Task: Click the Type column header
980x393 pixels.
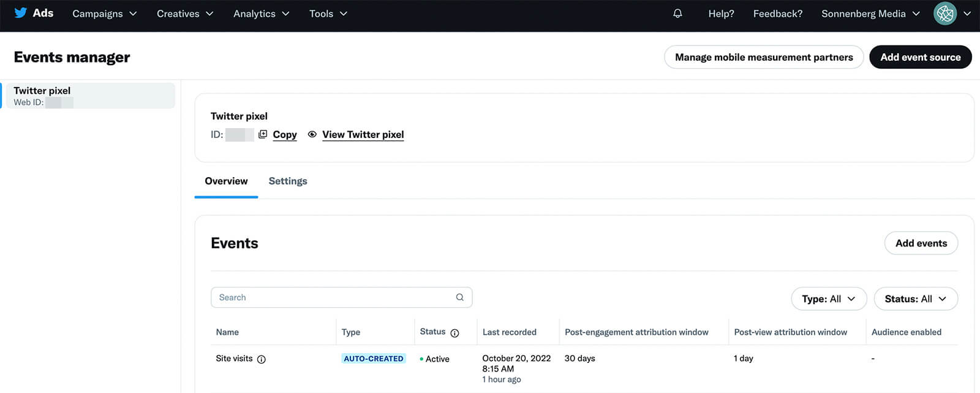Action: pos(351,332)
